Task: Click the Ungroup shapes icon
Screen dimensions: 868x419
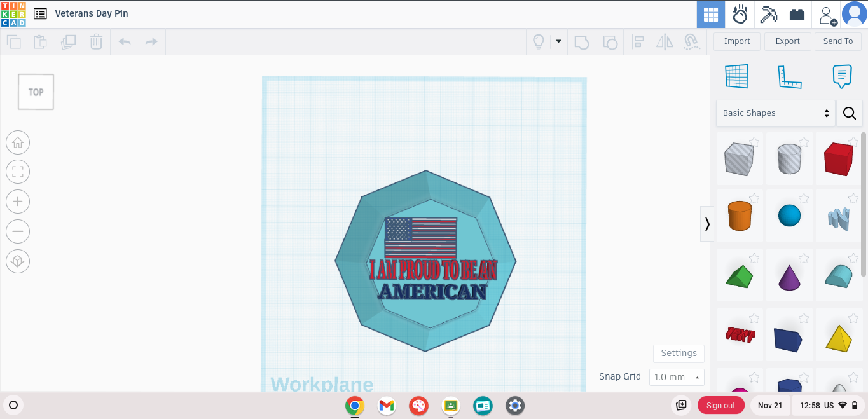Action: [610, 42]
